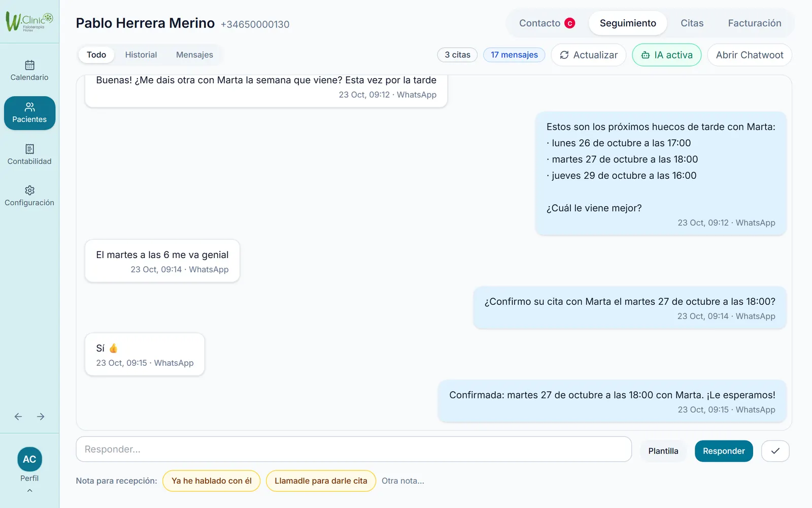Open Contabilidad in the sidebar
812x508 pixels.
[29, 155]
